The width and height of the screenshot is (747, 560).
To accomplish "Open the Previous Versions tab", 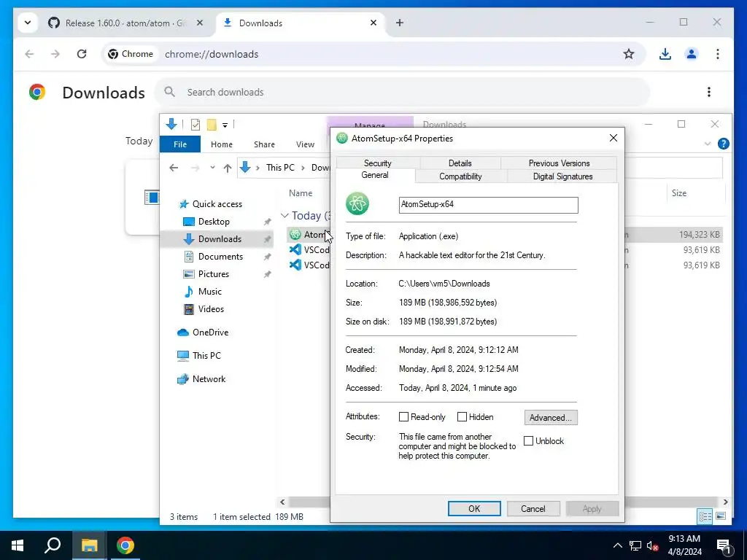I will coord(559,163).
